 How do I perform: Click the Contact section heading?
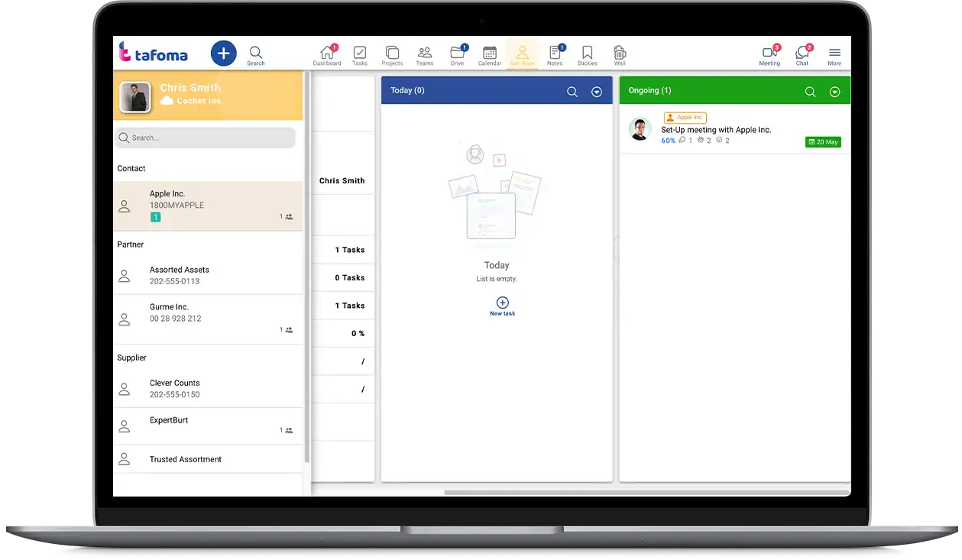point(131,168)
